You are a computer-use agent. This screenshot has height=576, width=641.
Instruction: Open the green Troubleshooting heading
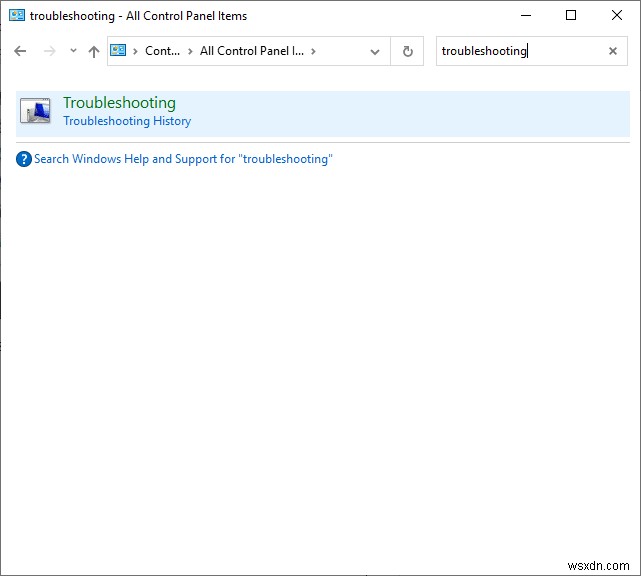coord(119,103)
